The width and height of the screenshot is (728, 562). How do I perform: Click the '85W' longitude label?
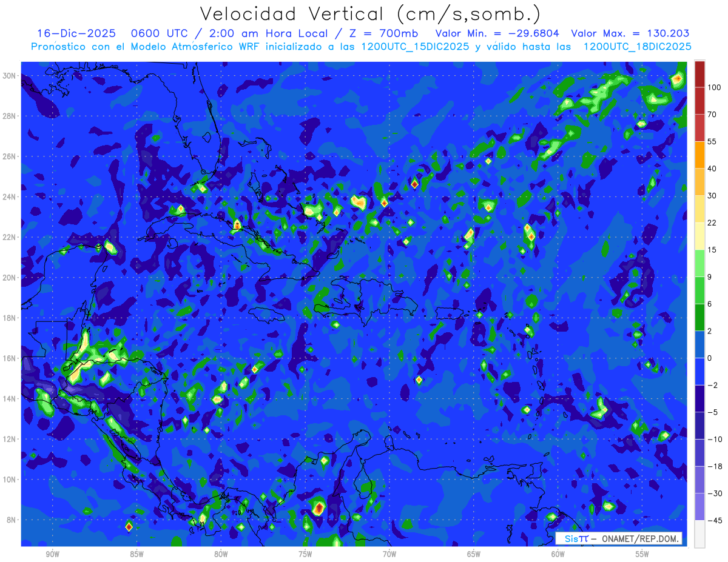[136, 555]
